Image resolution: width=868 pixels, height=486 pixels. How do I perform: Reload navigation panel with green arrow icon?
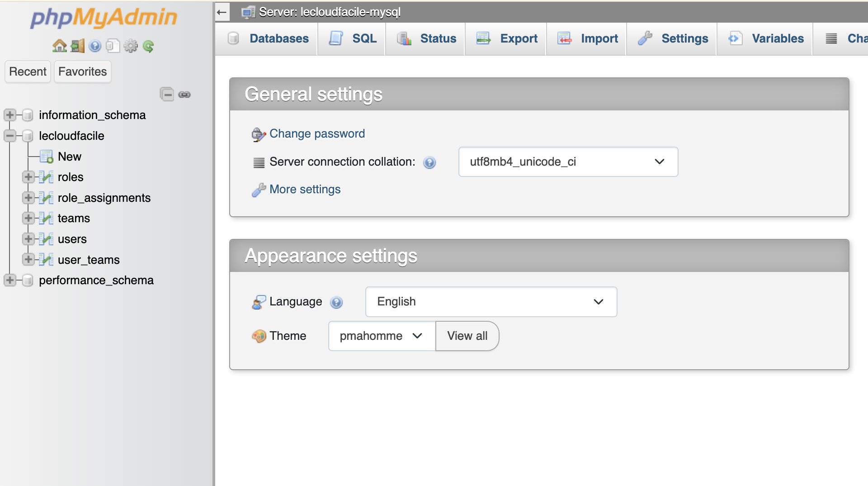148,46
